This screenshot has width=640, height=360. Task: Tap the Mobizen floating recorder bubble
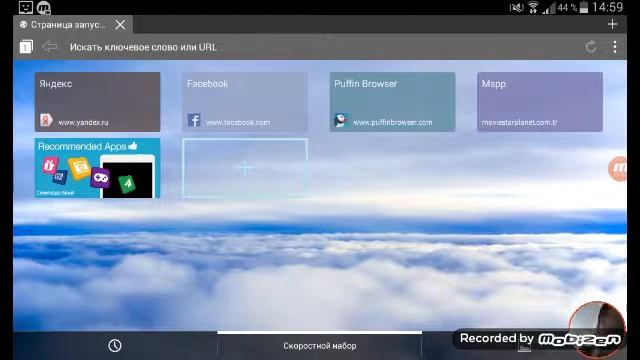[619, 168]
